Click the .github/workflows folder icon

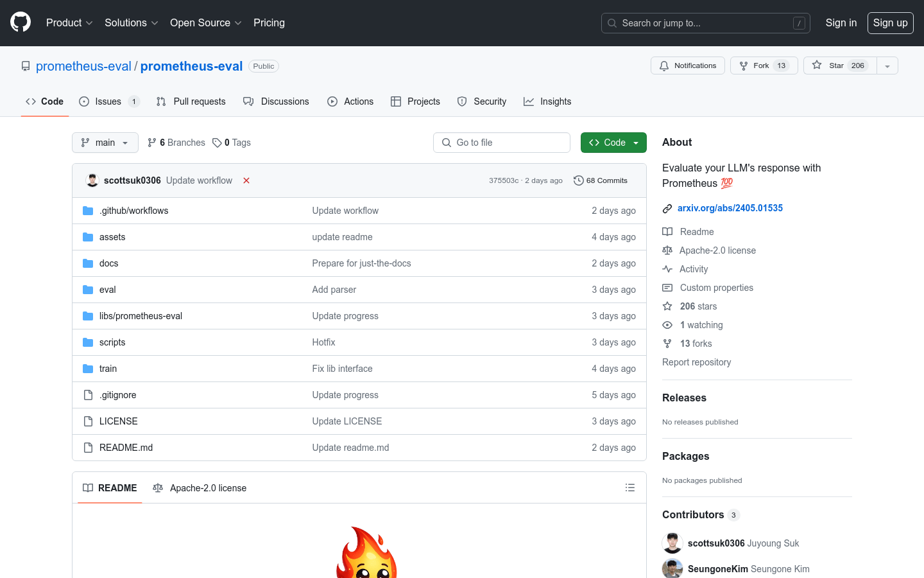click(x=88, y=211)
